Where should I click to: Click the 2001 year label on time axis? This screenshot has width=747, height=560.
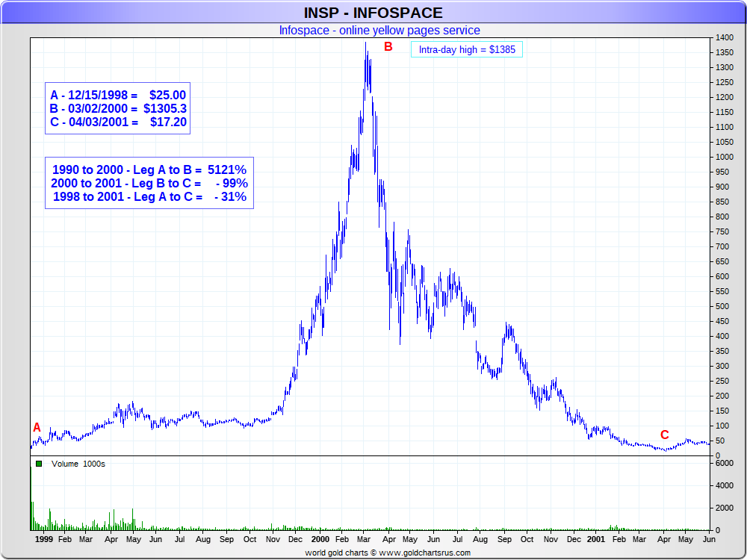pos(596,539)
